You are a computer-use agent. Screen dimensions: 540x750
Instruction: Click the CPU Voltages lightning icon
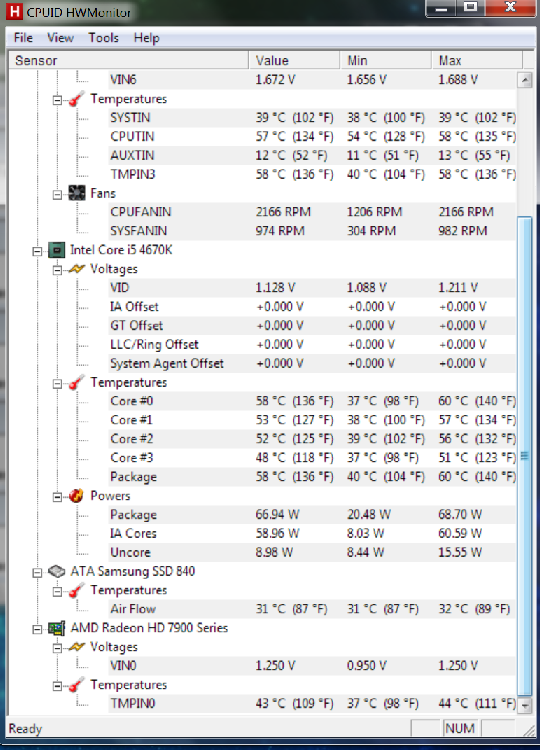click(x=77, y=269)
